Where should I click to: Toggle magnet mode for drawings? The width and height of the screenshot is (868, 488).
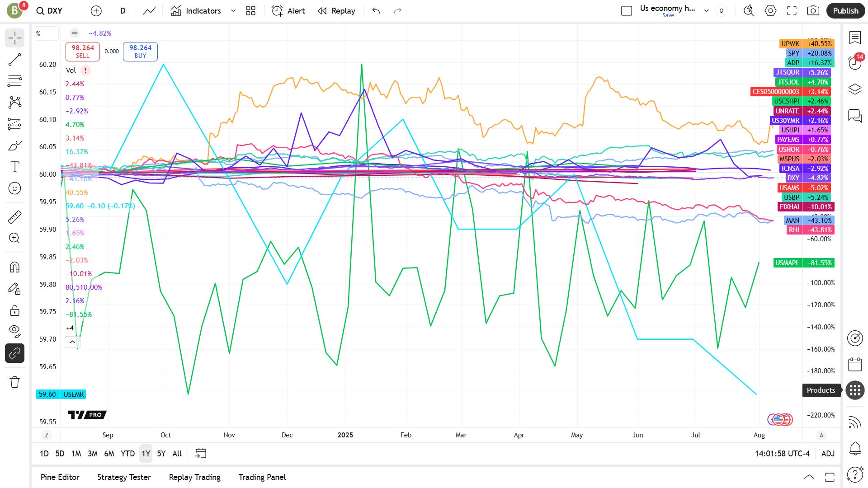(x=14, y=267)
